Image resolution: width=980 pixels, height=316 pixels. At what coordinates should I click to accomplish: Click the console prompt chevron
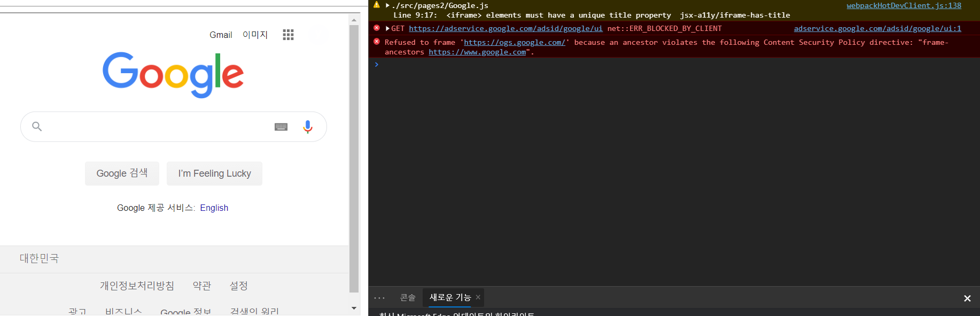tap(376, 64)
